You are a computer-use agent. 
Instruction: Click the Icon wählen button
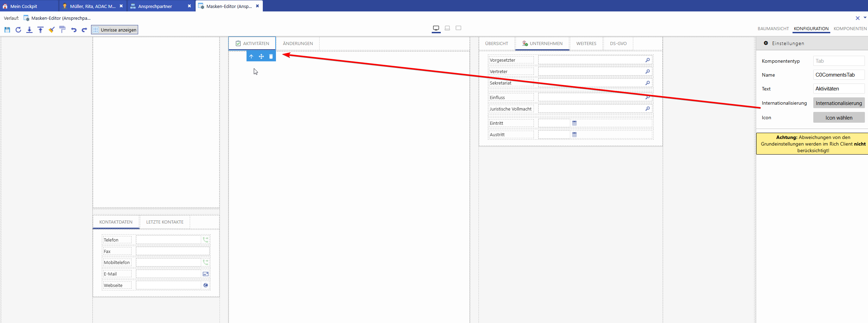(839, 118)
